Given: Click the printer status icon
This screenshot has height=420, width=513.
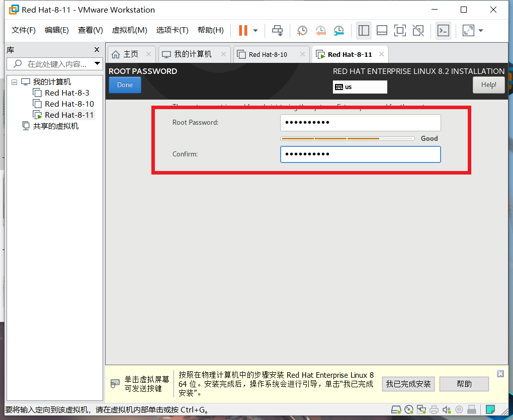Looking at the screenshot, I should (x=434, y=409).
